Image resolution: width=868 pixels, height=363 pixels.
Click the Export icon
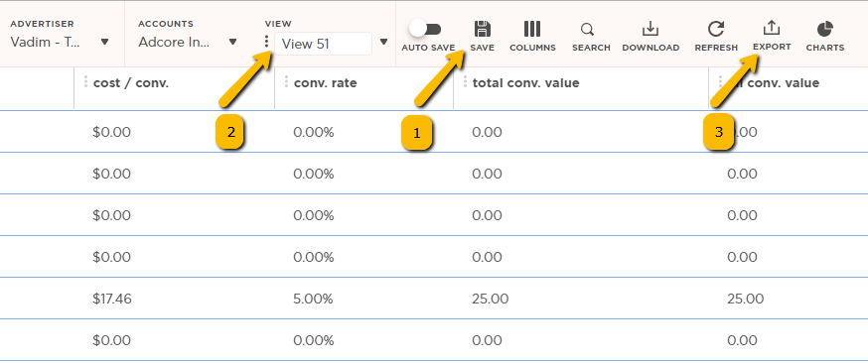771,28
